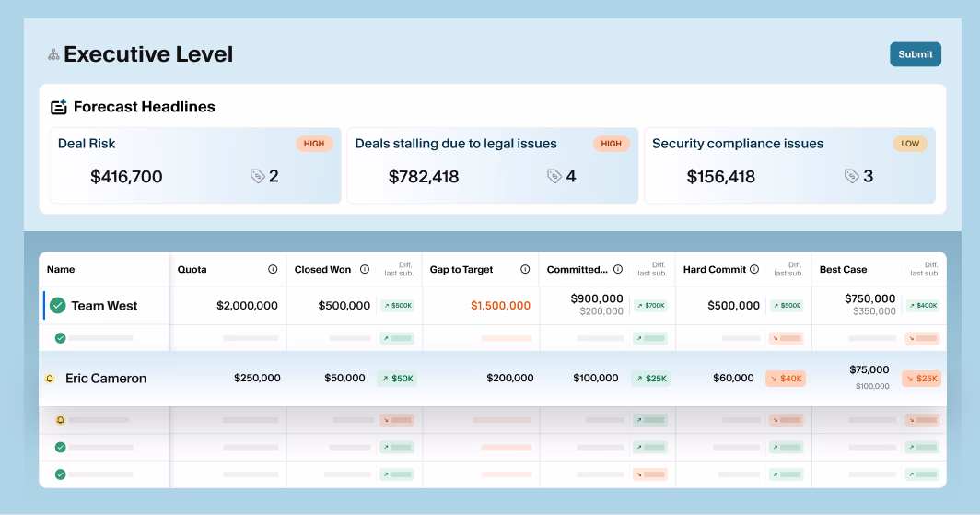Click Team West gap $1,500,000
This screenshot has width=980, height=515.
[501, 306]
